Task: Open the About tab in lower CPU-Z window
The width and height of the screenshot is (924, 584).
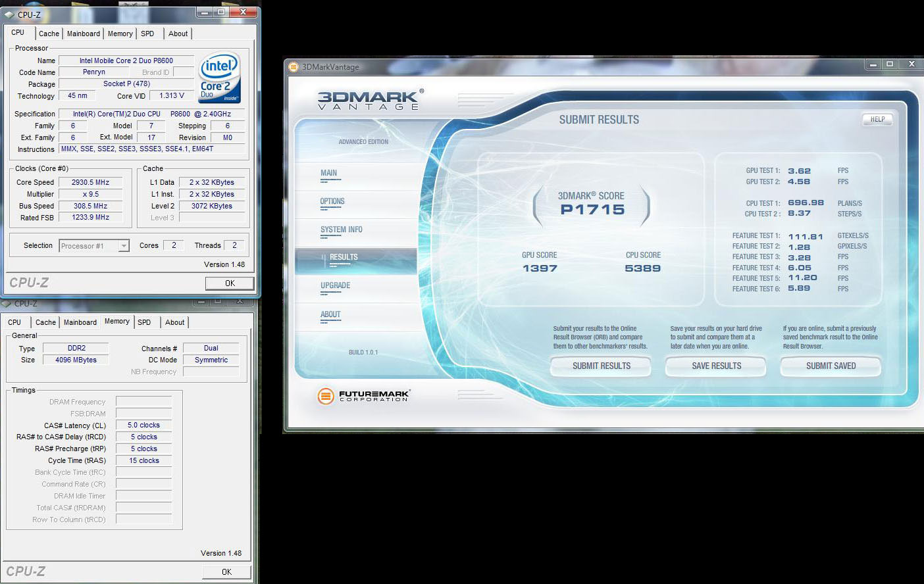Action: (174, 322)
